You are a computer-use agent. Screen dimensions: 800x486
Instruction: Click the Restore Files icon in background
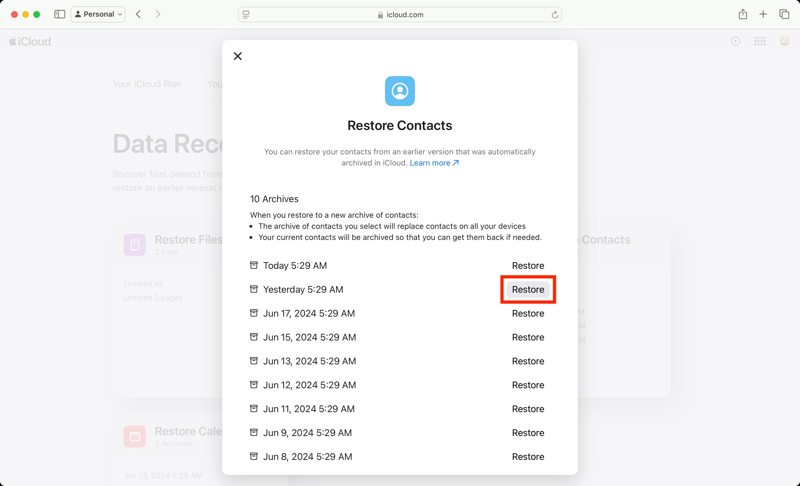point(135,245)
